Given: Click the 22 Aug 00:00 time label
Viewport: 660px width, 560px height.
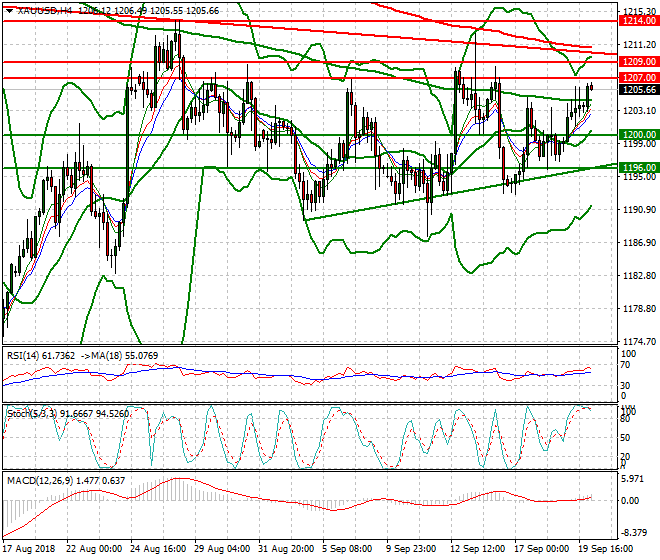Looking at the screenshot, I should click(x=93, y=549).
